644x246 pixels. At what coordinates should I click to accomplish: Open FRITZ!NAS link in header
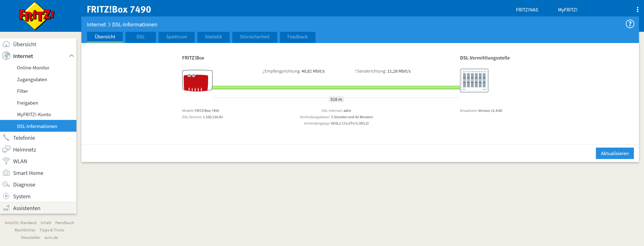(x=527, y=10)
